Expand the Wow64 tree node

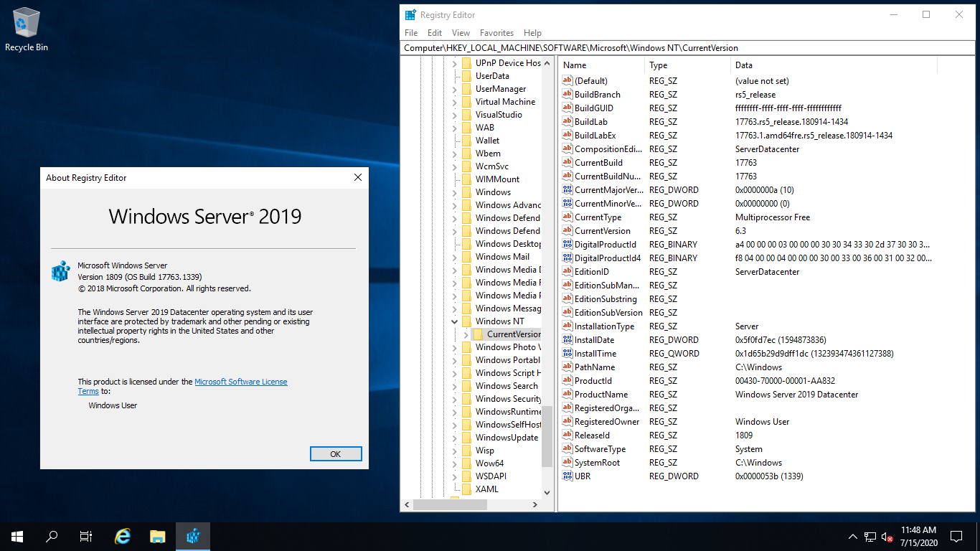(x=454, y=463)
